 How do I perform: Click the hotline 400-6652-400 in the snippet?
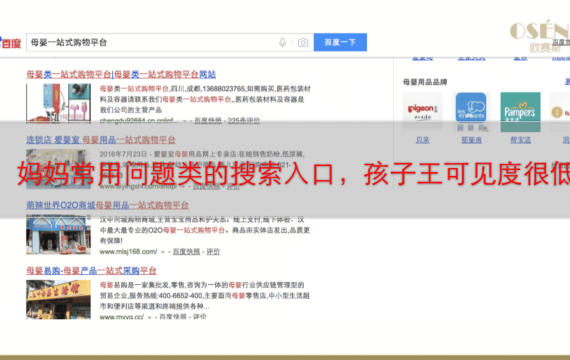pos(180,296)
